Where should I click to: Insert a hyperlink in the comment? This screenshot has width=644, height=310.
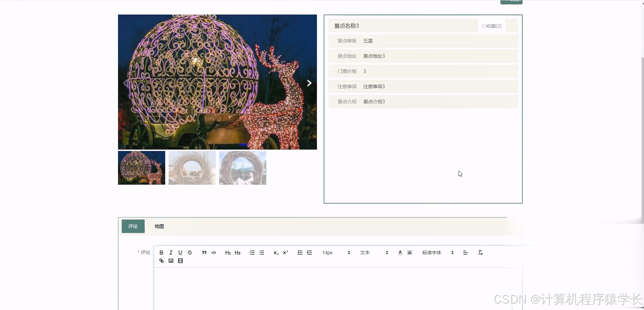click(x=161, y=261)
